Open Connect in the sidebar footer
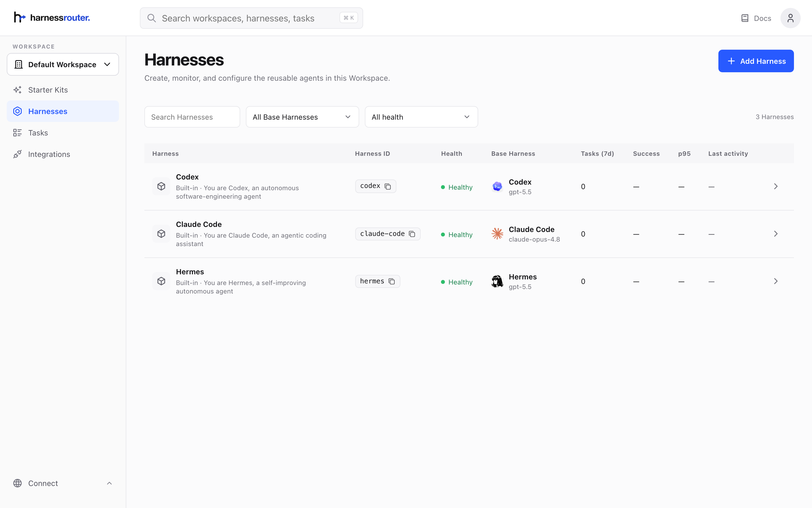Image resolution: width=812 pixels, height=508 pixels. coord(63,483)
